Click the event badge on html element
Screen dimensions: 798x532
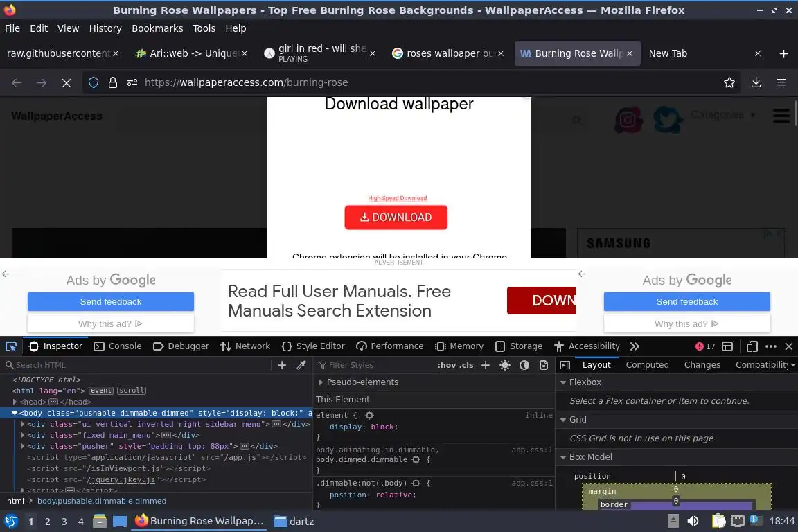click(100, 391)
